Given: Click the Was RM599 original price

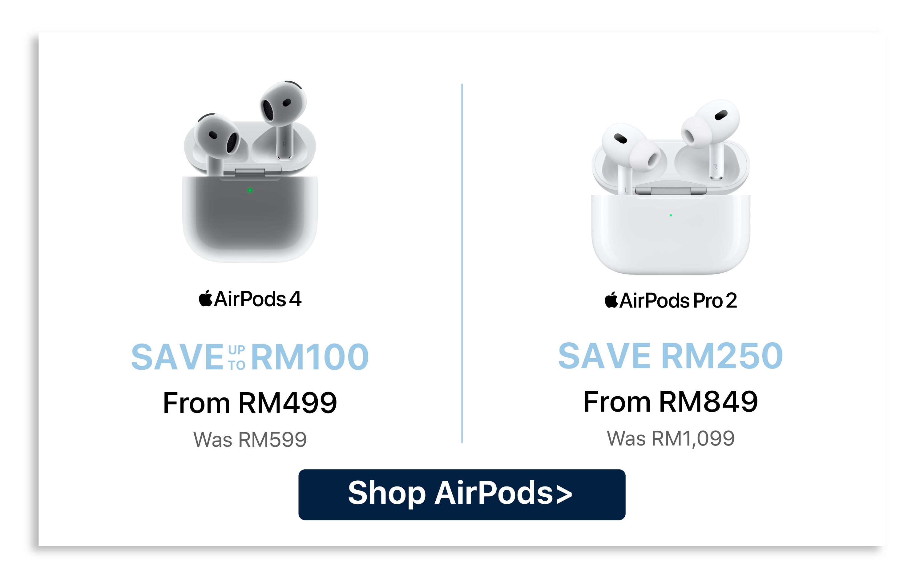Looking at the screenshot, I should point(250,439).
